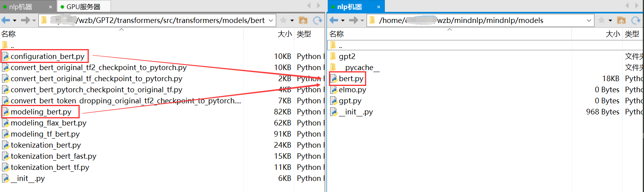Select modeling_bert.py file
The image size is (644, 192).
[x=41, y=112]
